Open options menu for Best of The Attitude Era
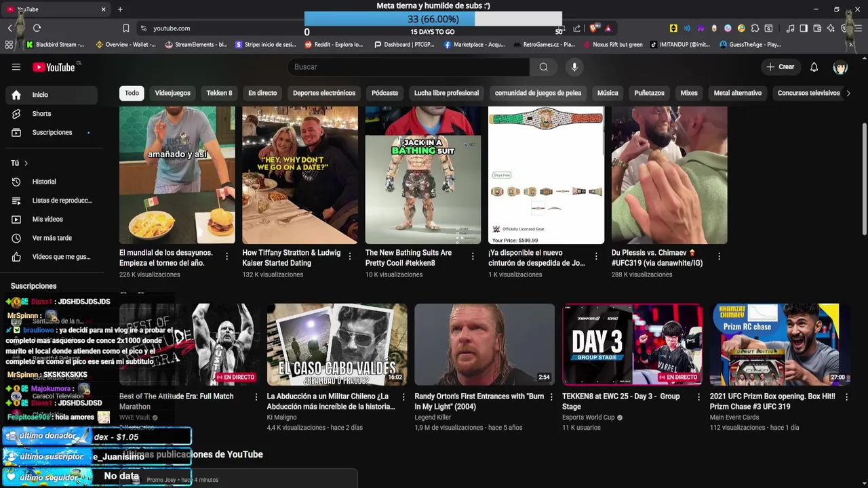This screenshot has width=868, height=488. point(256,397)
